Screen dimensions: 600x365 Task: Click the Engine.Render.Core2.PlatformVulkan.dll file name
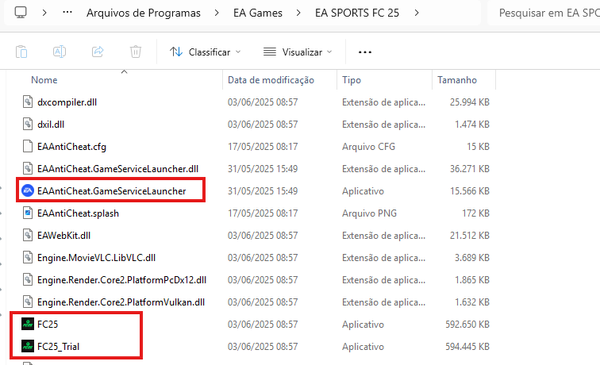pyautogui.click(x=121, y=302)
